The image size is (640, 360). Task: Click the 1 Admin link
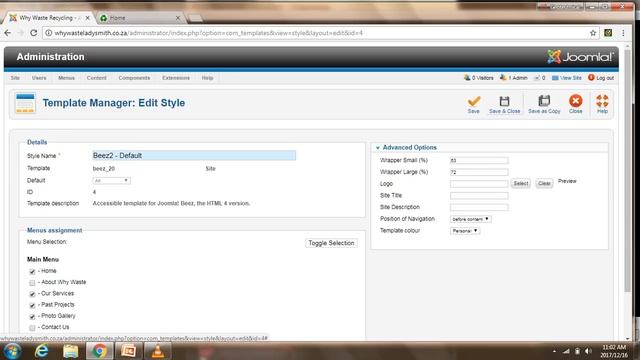pos(513,78)
